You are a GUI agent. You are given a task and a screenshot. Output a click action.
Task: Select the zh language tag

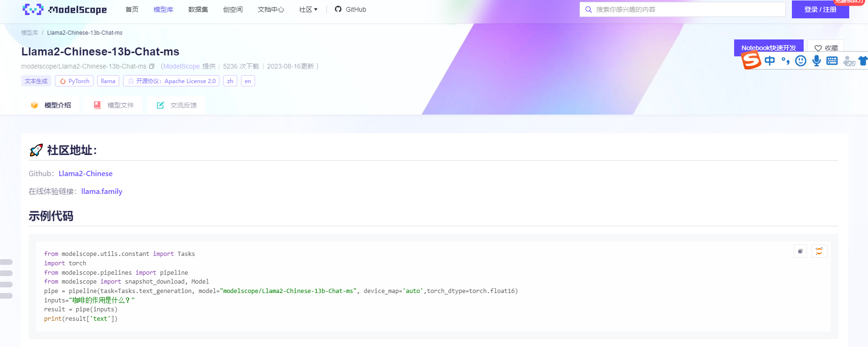click(230, 81)
